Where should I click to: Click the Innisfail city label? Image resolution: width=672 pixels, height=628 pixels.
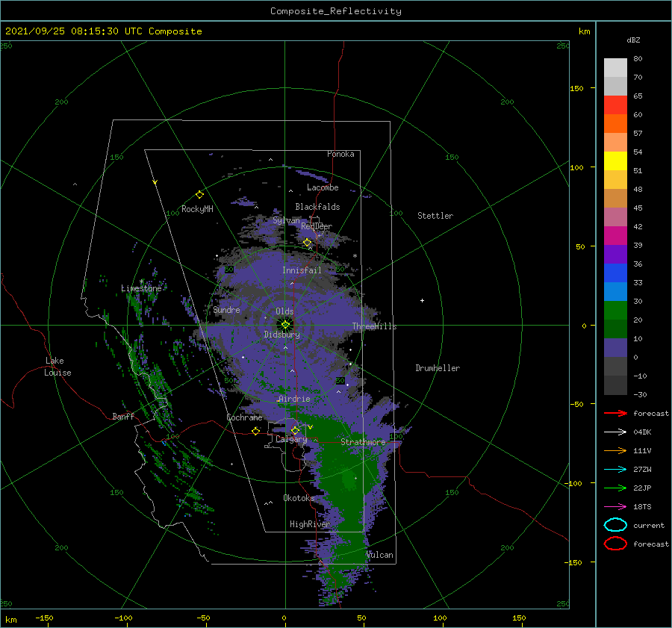click(302, 270)
